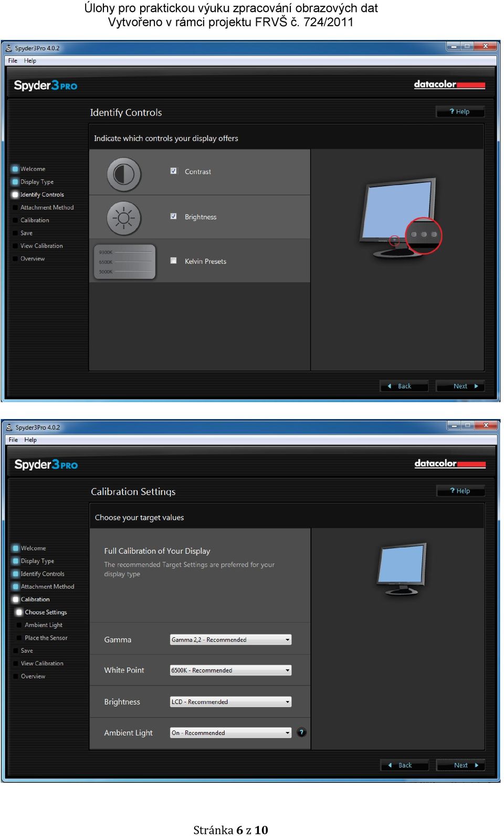
Task: Uncheck the Contrast checkbox
Action: point(174,171)
